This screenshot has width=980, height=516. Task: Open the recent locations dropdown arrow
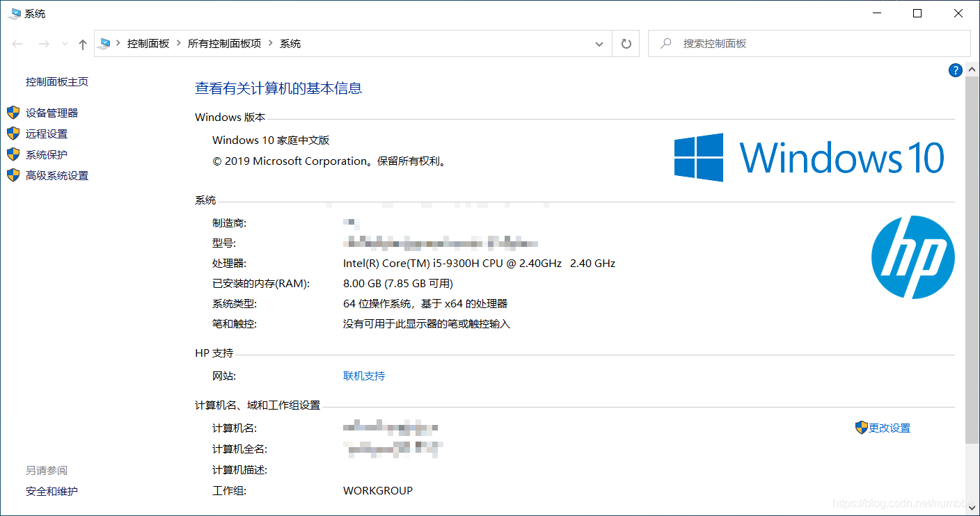pos(65,44)
